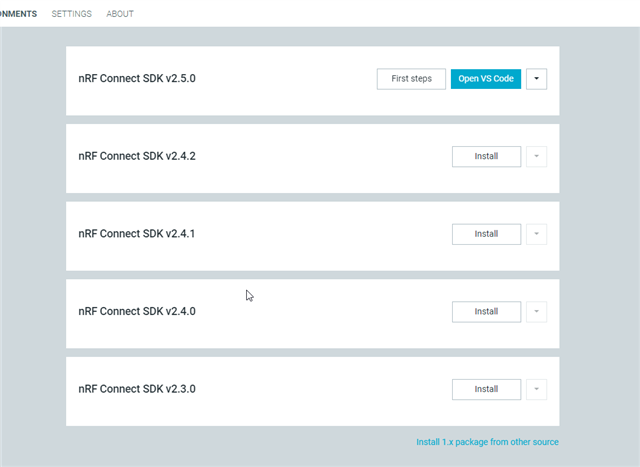Open VS Code for SDK v2.5.0
Screen dimensions: 640x467
(486, 79)
